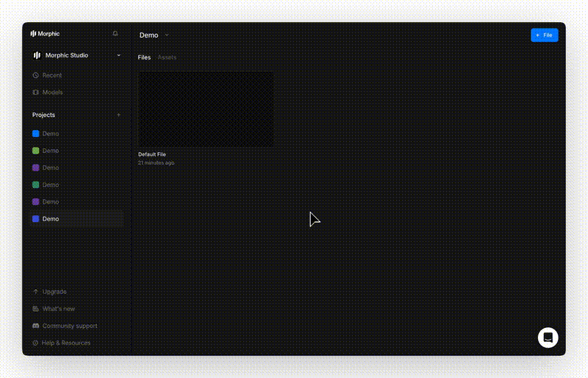Open the notifications bell icon

115,34
